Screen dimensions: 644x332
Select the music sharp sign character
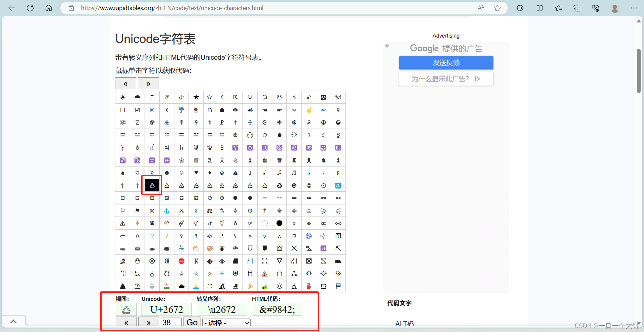pyautogui.click(x=338, y=173)
